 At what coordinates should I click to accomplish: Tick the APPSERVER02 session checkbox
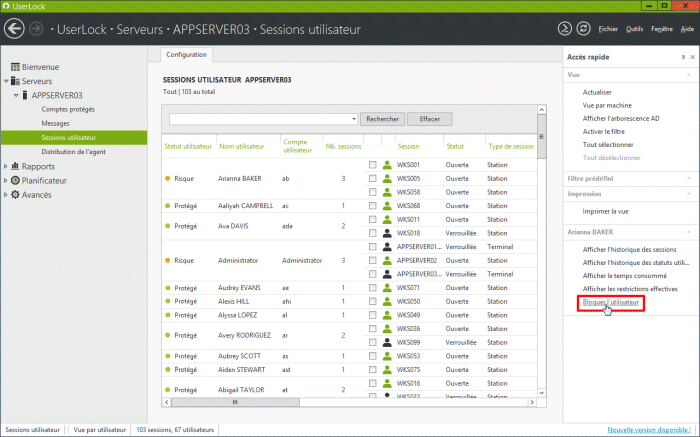click(372, 260)
